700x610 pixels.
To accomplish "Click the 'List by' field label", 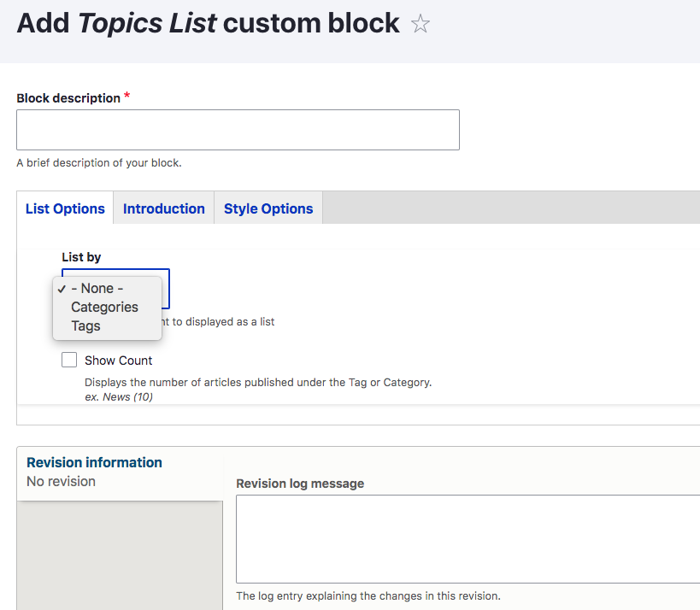I will 81,256.
